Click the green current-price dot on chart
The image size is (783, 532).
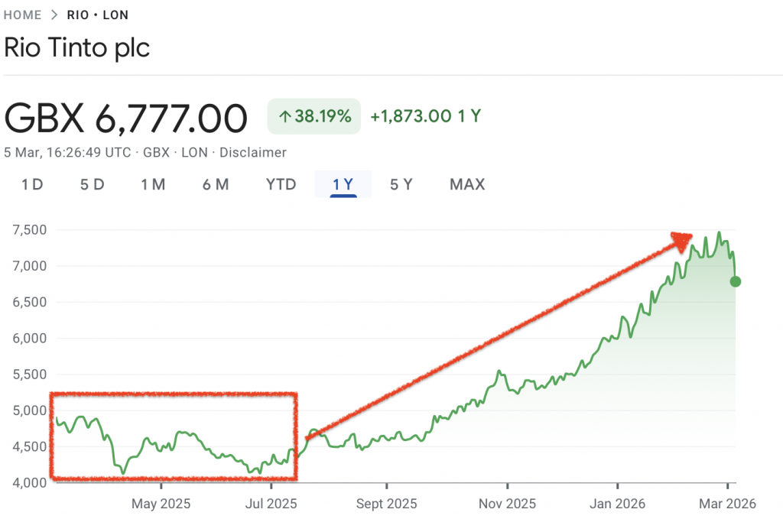click(735, 281)
